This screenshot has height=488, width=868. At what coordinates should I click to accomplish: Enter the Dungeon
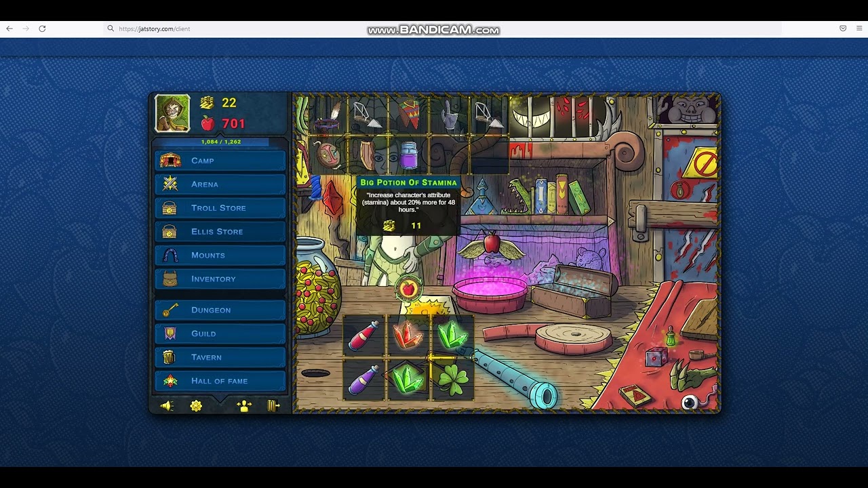220,310
